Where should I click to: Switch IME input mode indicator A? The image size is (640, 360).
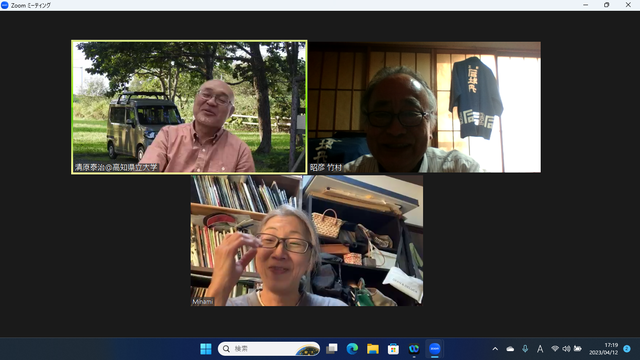540,349
